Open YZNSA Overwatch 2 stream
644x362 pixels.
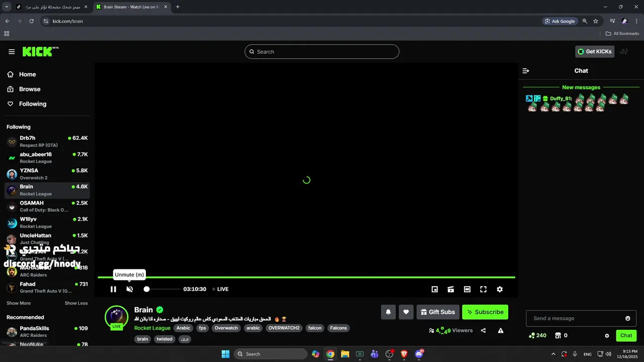(47, 174)
